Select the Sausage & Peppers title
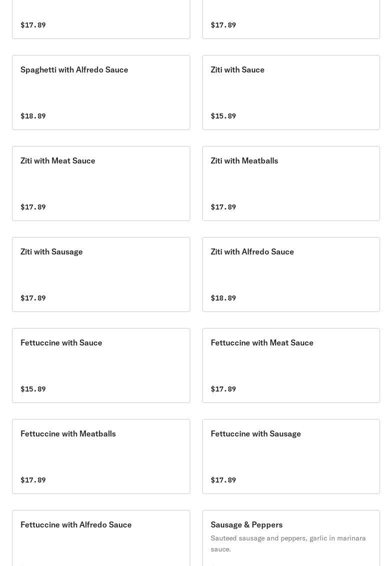Image resolution: width=392 pixels, height=566 pixels. tap(247, 524)
